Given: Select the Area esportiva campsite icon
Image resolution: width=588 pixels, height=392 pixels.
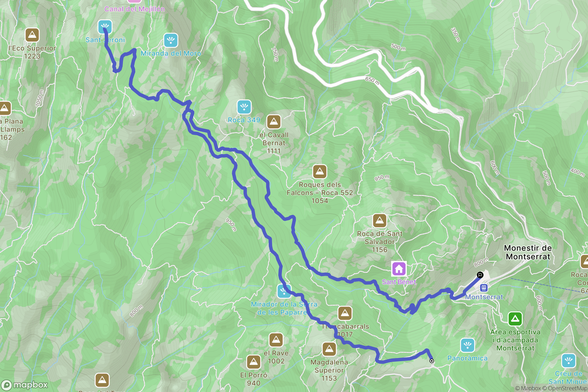Looking at the screenshot, I should click(515, 319).
